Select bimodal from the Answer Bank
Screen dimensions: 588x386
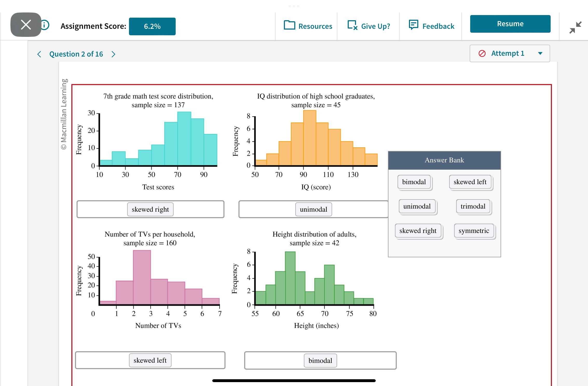(414, 182)
